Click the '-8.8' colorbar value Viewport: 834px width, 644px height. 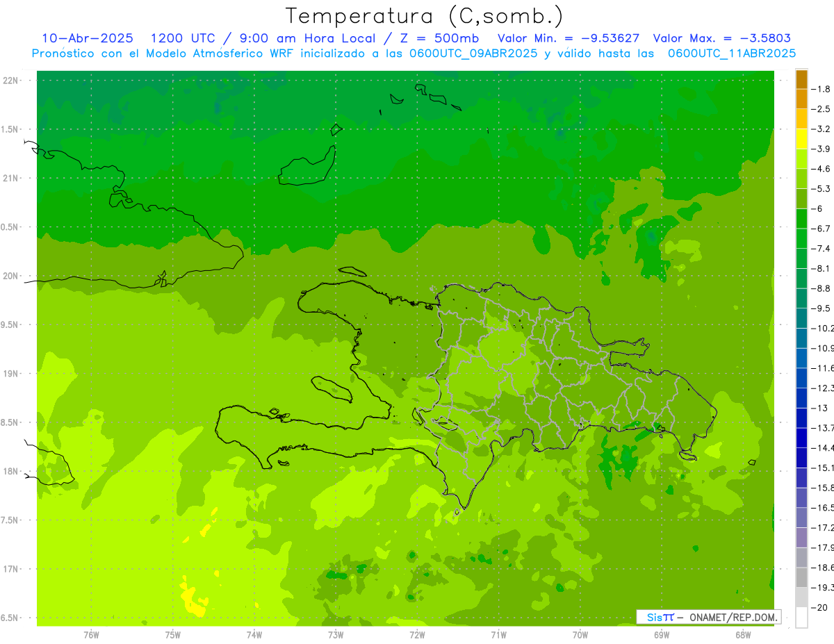(x=821, y=288)
